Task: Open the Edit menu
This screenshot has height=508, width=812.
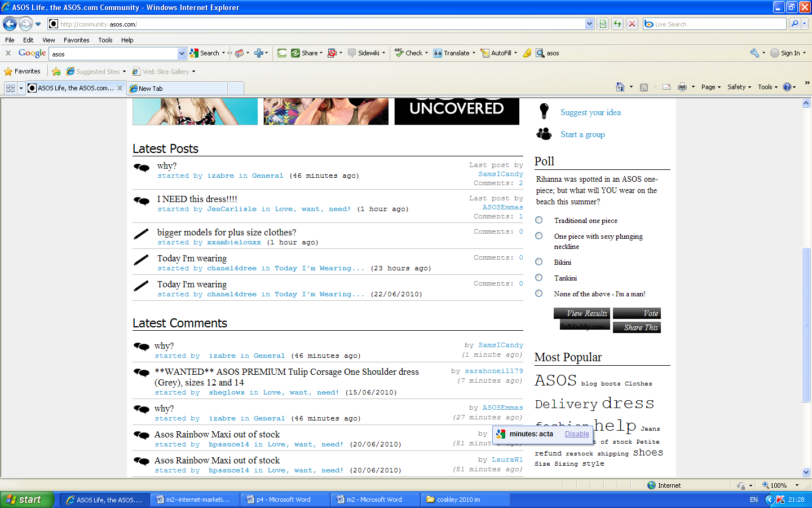Action: coord(28,40)
